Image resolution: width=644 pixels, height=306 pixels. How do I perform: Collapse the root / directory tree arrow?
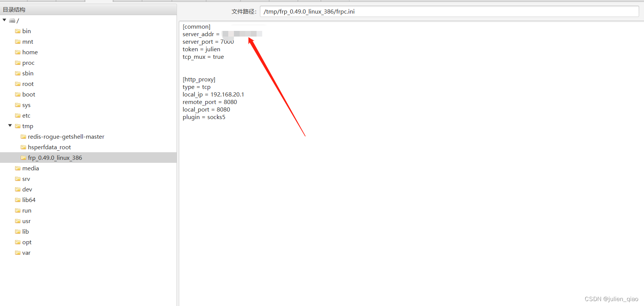coord(5,20)
